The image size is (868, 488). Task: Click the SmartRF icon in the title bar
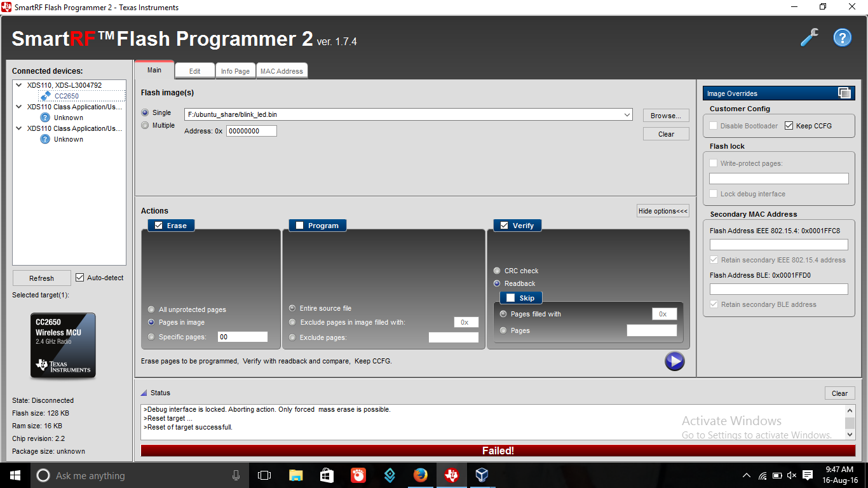[7, 7]
